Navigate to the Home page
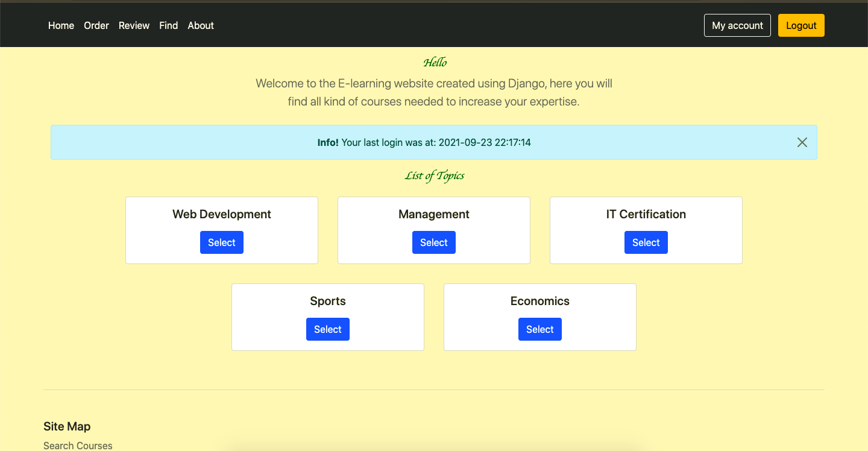The image size is (868, 451). (x=61, y=25)
